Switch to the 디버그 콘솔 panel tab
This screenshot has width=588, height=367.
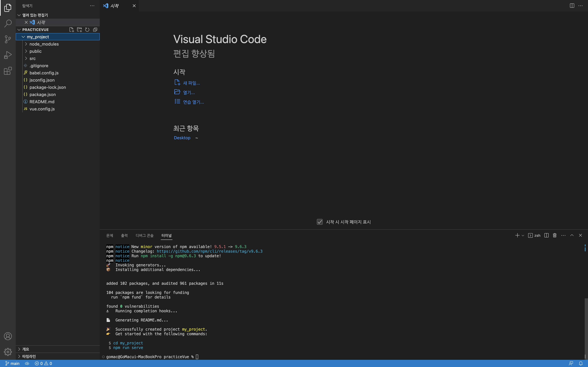(145, 235)
